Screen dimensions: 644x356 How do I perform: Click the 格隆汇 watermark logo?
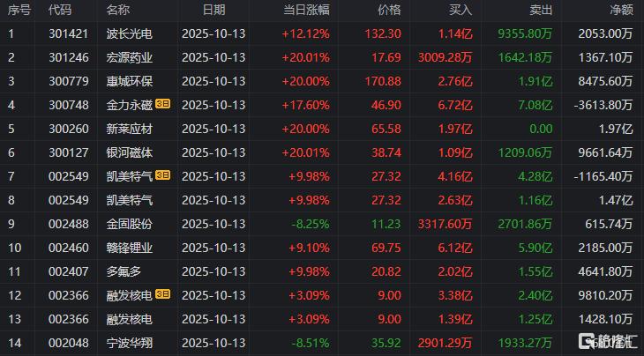[x=607, y=340]
